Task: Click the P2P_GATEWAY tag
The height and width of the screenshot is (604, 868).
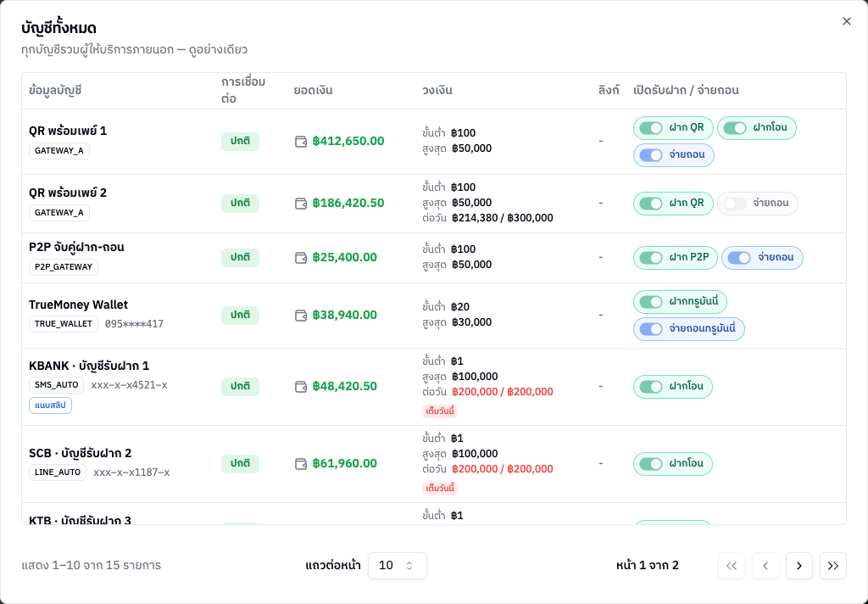Action: point(64,267)
